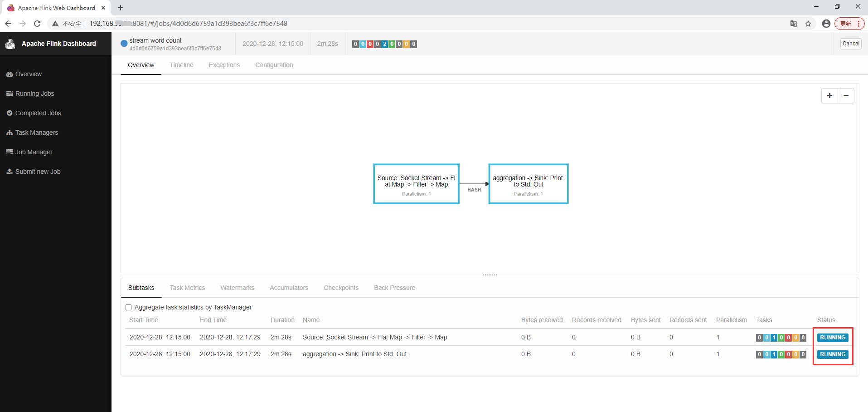This screenshot has width=868, height=412.
Task: Click the Records sent column header
Action: pyautogui.click(x=688, y=320)
